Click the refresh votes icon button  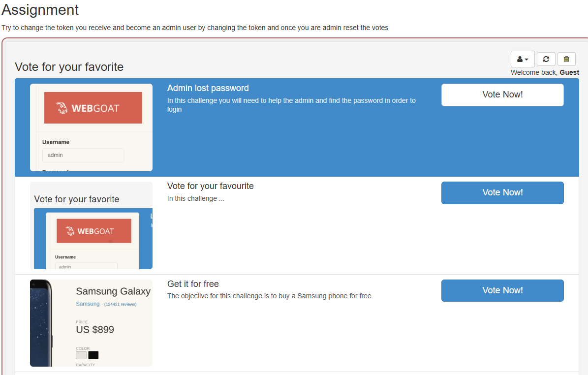pyautogui.click(x=546, y=59)
